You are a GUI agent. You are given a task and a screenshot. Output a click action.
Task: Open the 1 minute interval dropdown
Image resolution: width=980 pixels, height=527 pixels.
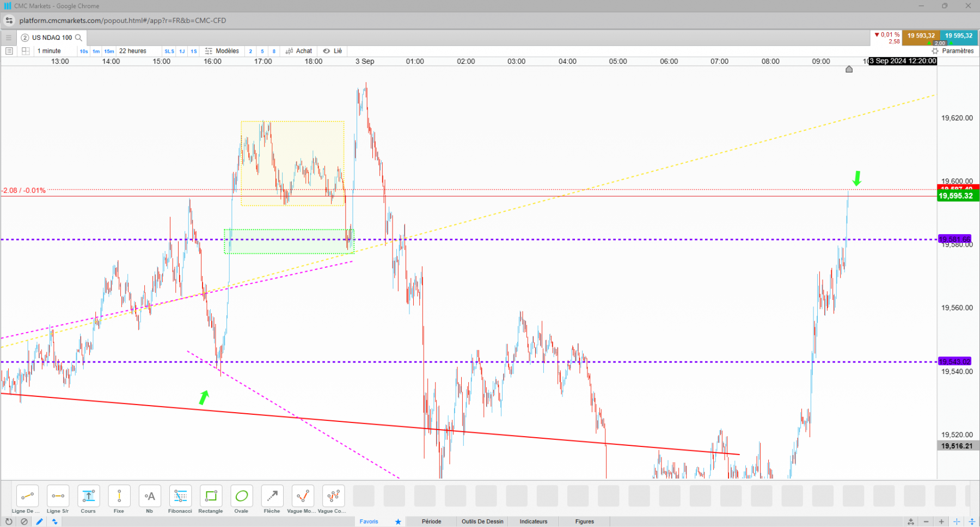point(54,51)
